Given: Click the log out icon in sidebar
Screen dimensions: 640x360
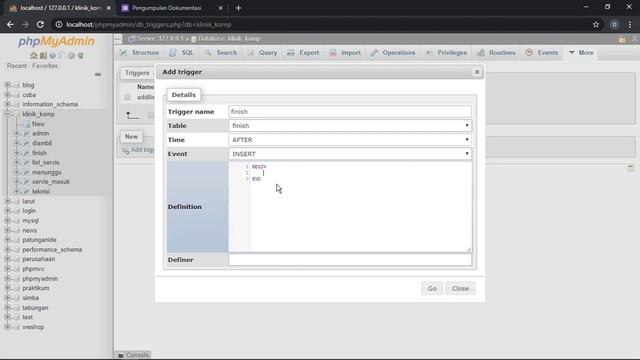Looking at the screenshot, I should coord(43,56).
